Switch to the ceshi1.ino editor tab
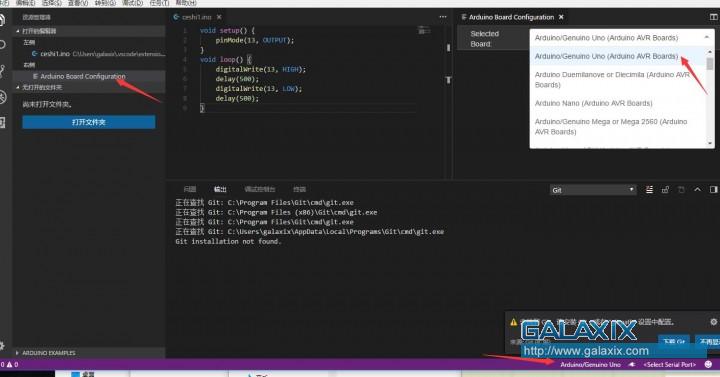The width and height of the screenshot is (720, 377). tap(197, 17)
